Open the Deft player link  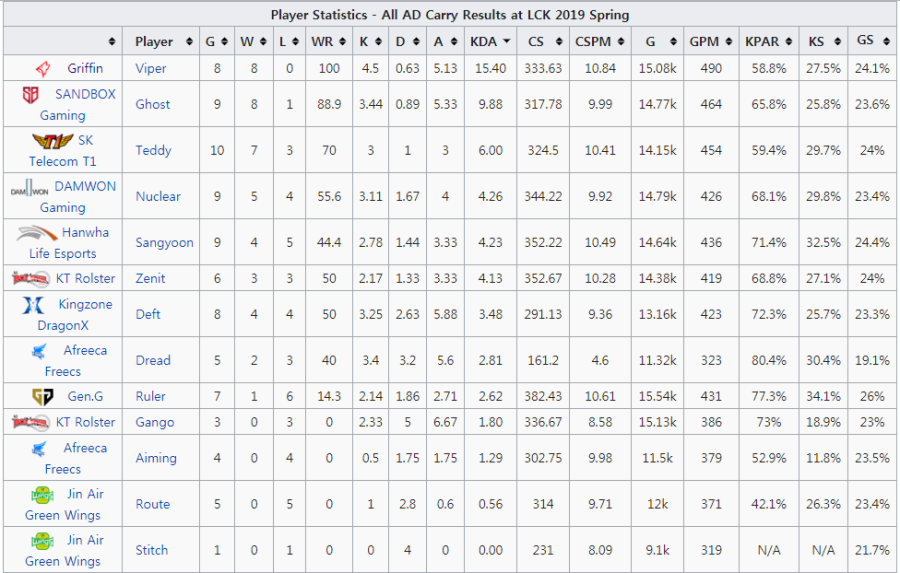tap(148, 315)
